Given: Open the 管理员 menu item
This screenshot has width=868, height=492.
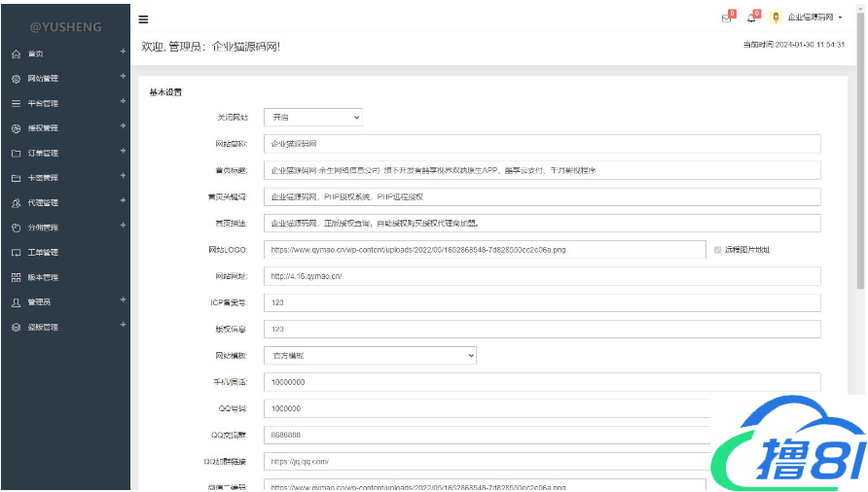Looking at the screenshot, I should (39, 302).
